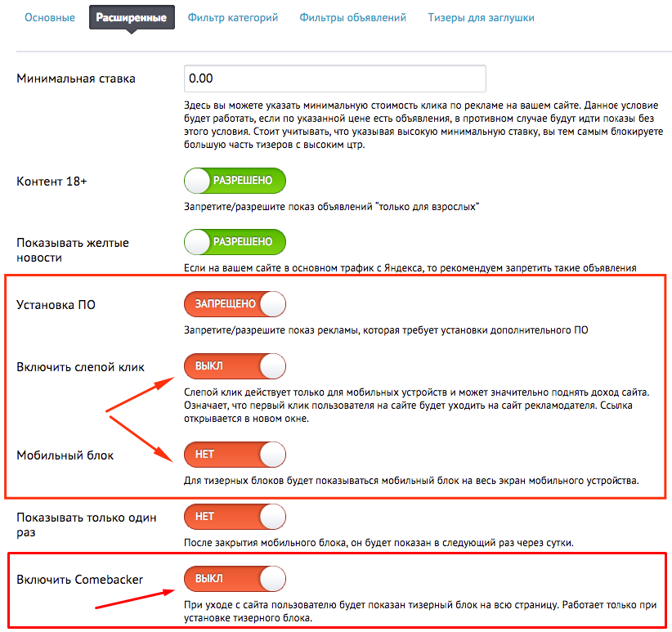Enable the Включить Comebacker switch

coord(235,578)
